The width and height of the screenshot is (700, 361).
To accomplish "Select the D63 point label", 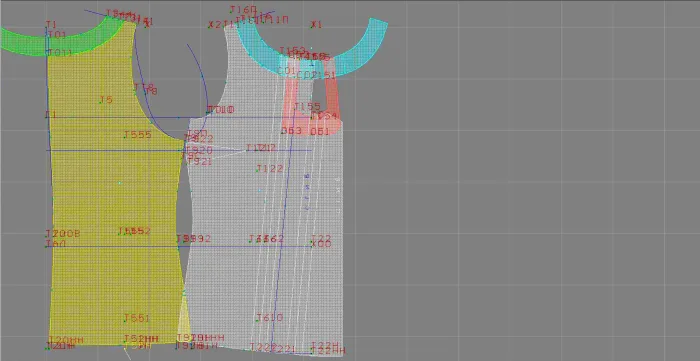I will pos(292,131).
